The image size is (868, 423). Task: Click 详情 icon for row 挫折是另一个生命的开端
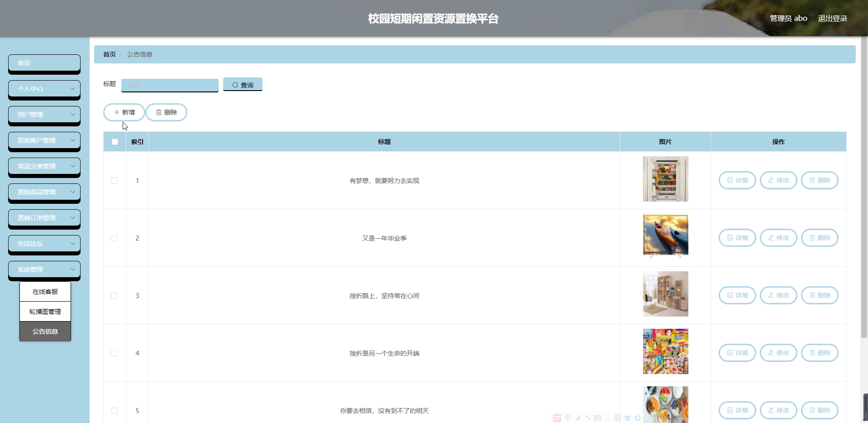coord(730,353)
